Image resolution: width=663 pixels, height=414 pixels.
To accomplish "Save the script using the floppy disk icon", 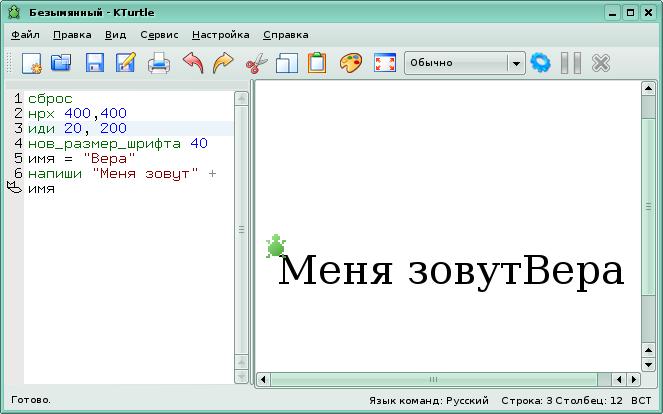I will click(x=95, y=63).
